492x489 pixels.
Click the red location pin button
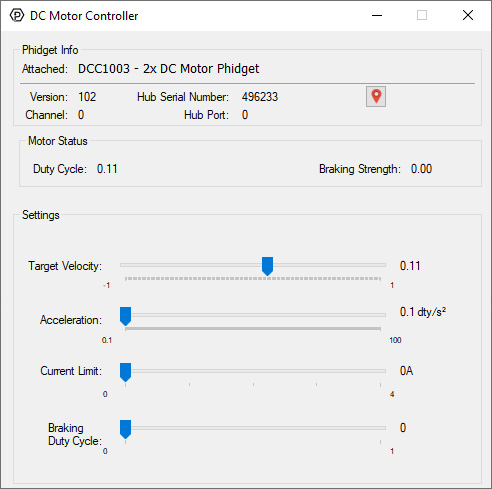376,97
